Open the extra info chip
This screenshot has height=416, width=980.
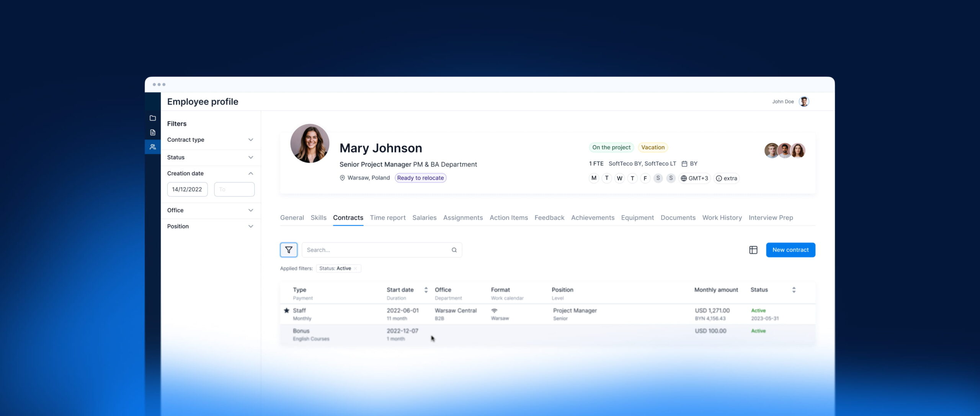tap(726, 178)
